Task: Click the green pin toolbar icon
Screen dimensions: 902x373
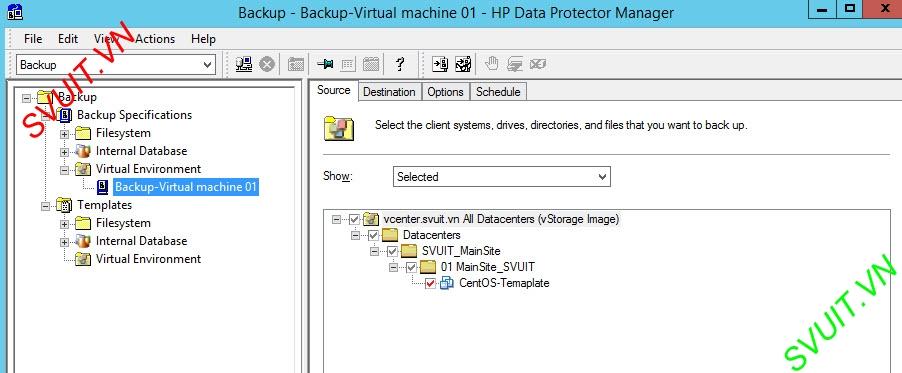Action: (x=325, y=64)
